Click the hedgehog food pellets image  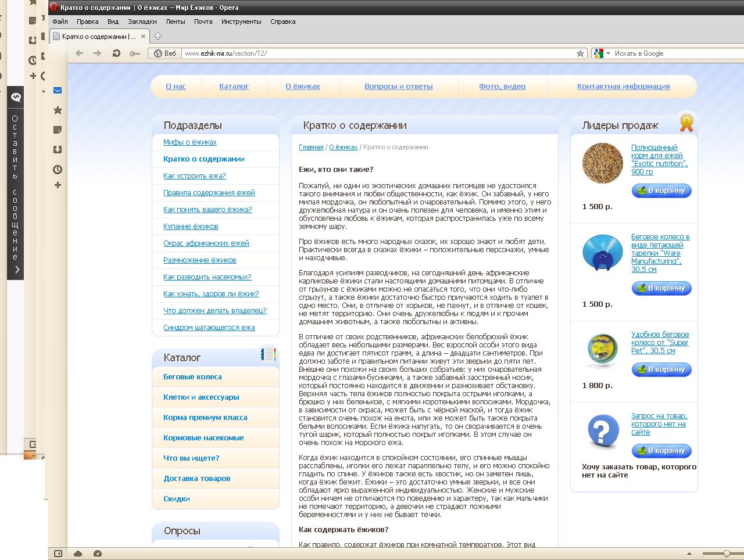(x=603, y=163)
